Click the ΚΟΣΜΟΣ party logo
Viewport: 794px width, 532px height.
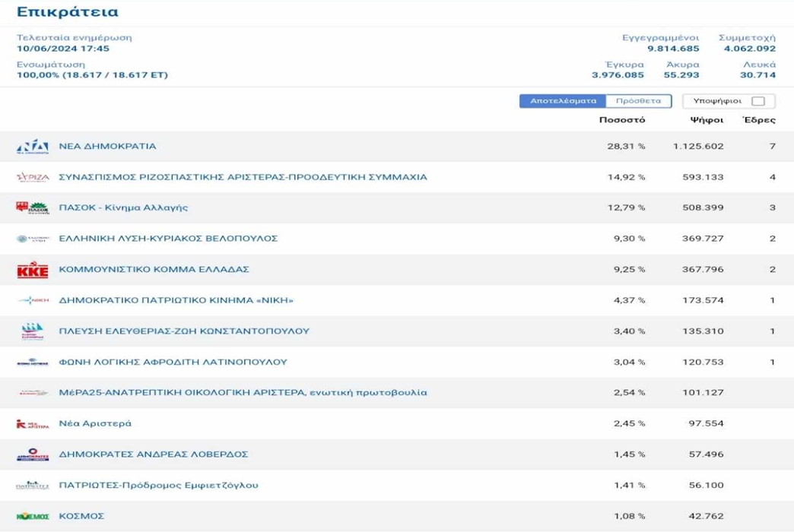click(33, 517)
